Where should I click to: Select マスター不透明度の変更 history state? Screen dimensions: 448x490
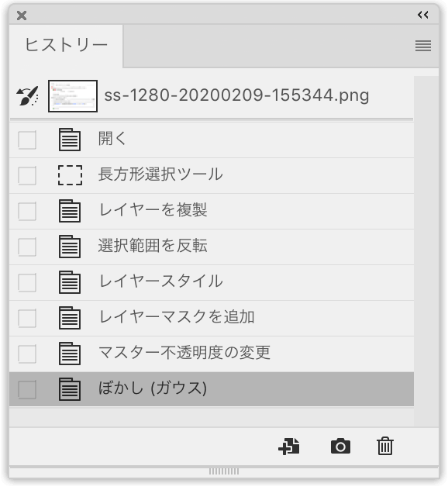pos(212,354)
